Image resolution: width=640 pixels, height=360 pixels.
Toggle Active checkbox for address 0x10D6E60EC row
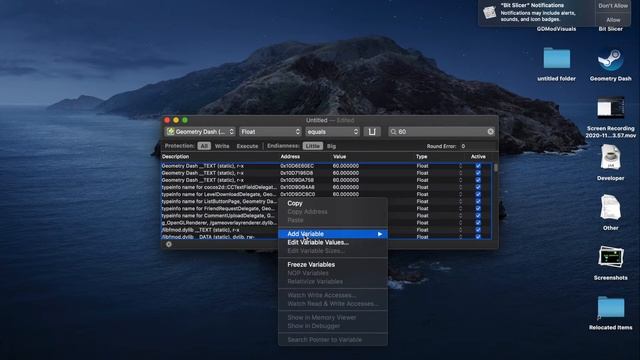478,166
